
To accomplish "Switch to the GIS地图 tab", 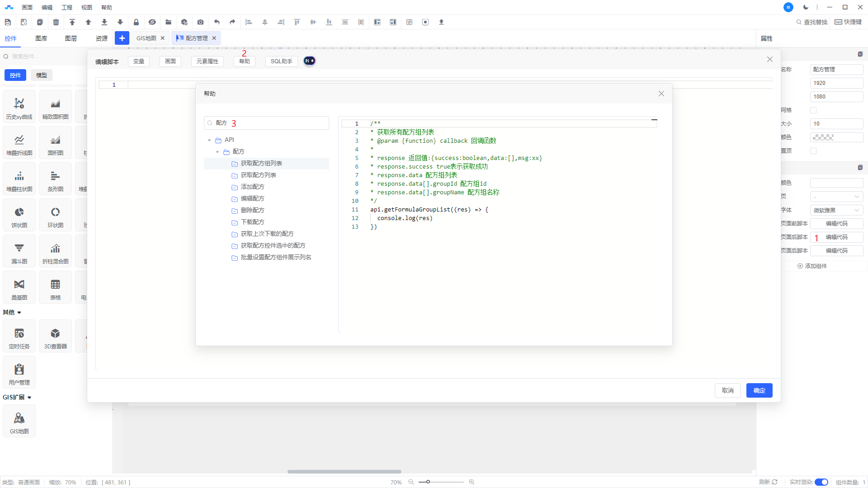I will pos(146,38).
